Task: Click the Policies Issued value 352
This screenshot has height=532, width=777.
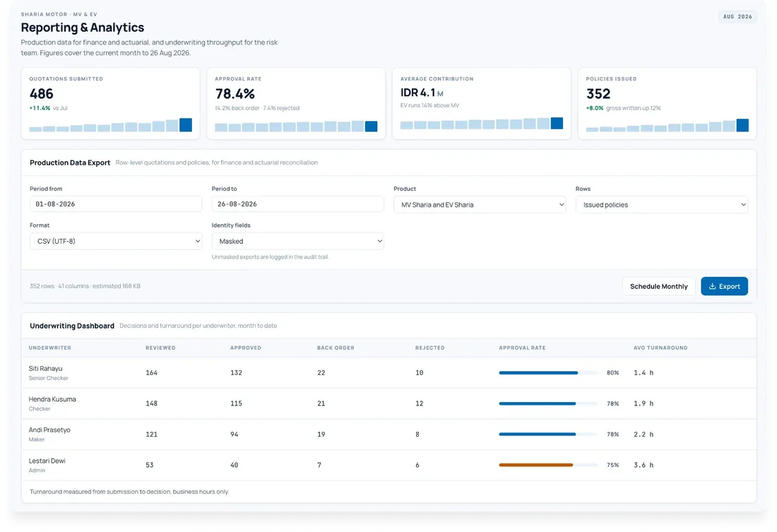Action: point(598,94)
